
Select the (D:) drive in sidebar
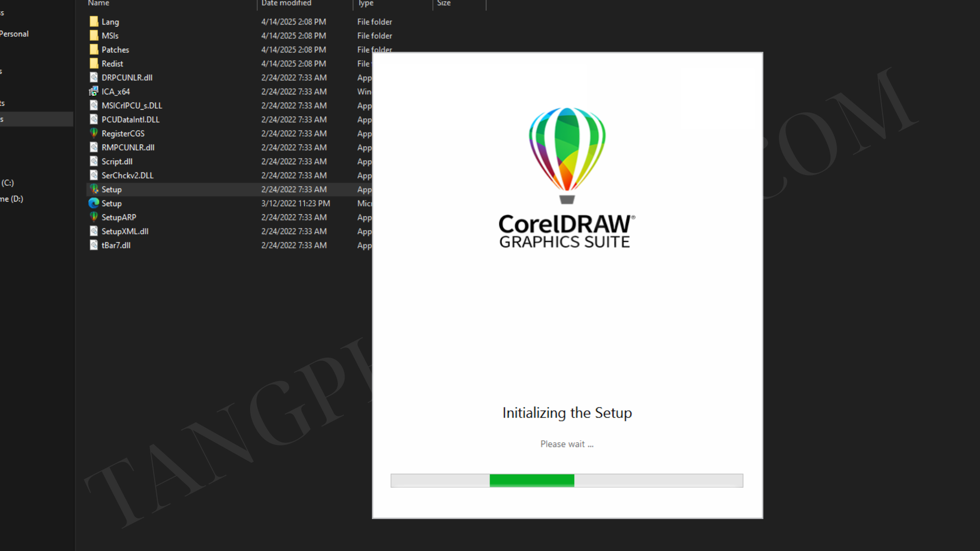12,199
